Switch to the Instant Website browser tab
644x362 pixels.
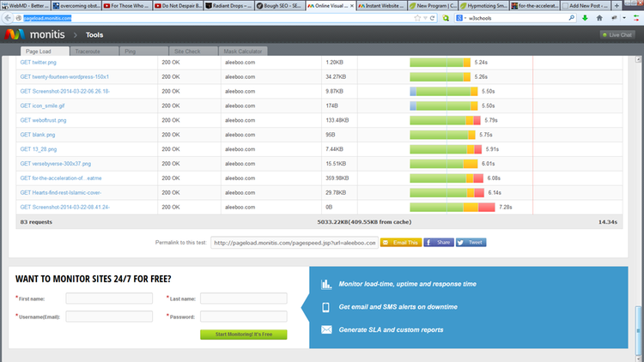click(381, 6)
